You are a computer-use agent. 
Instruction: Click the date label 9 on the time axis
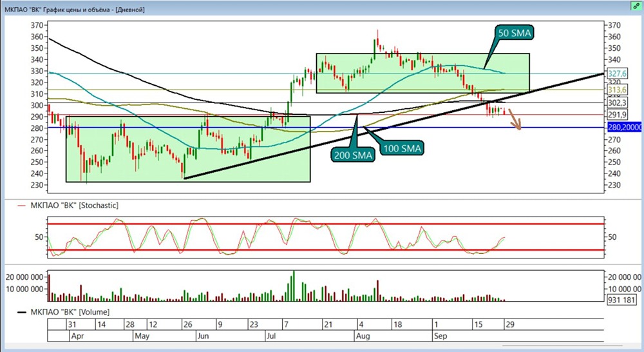(x=220, y=324)
